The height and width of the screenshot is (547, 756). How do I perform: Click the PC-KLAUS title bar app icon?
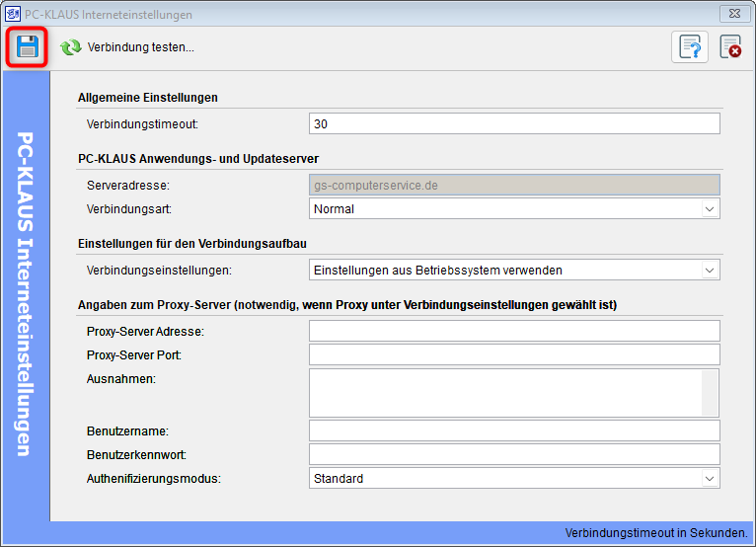12,14
